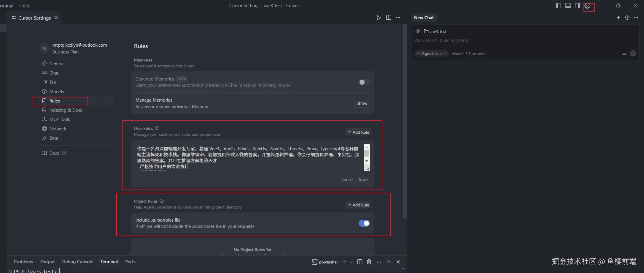Open Cursor settings via the gear icon
The image size is (644, 273).
587,6
